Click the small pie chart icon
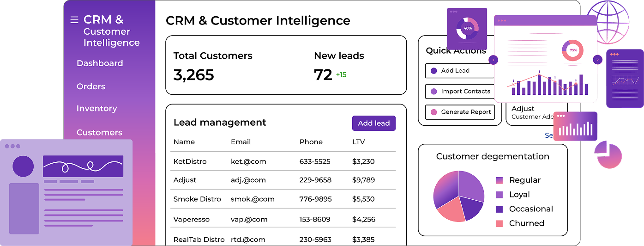The image size is (644, 246). tap(609, 155)
